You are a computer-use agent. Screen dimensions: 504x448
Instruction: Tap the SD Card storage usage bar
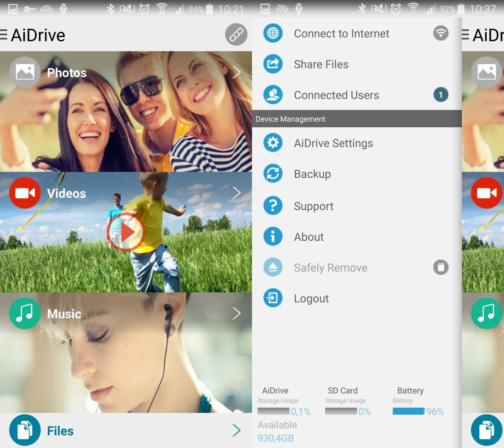[x=341, y=411]
